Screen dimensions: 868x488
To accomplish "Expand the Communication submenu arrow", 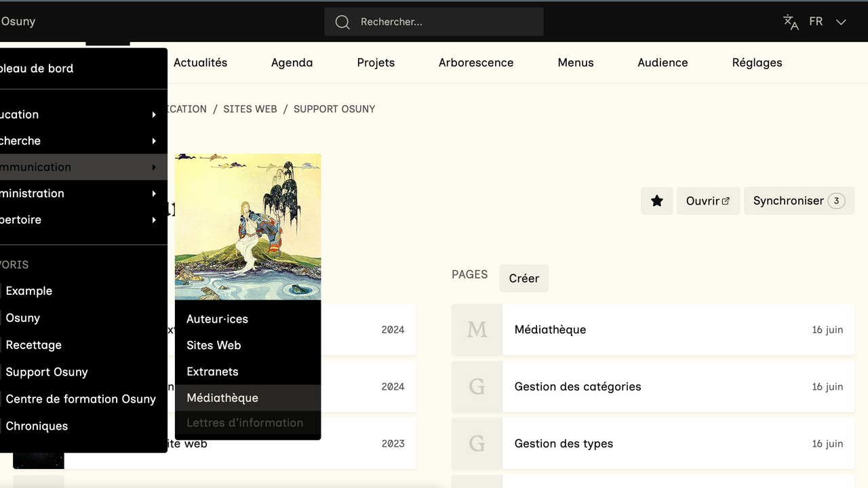I will click(154, 167).
